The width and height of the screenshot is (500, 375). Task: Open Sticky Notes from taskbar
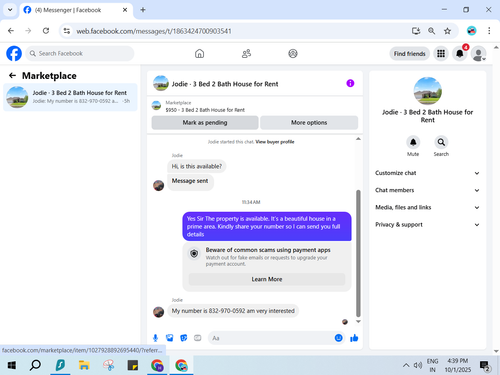coord(133,365)
